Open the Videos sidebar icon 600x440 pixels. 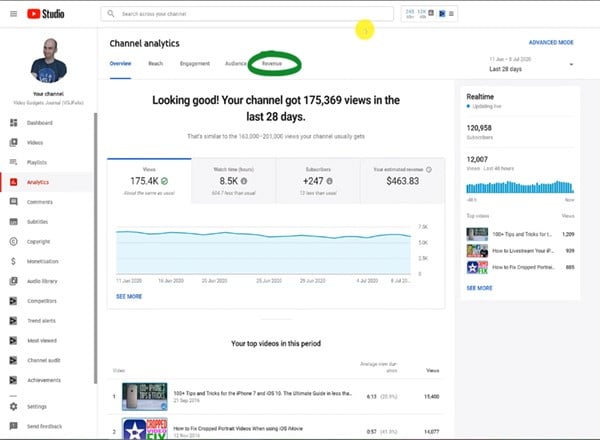[13, 142]
